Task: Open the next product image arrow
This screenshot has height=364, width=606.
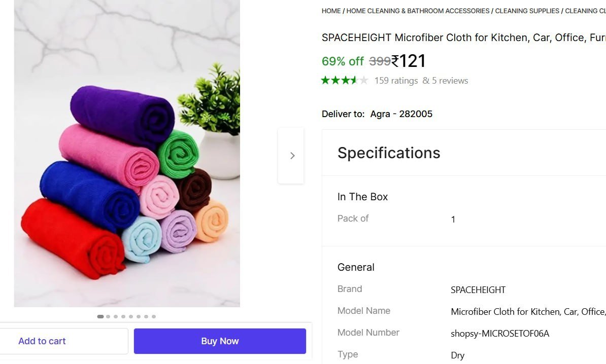Action: tap(292, 155)
